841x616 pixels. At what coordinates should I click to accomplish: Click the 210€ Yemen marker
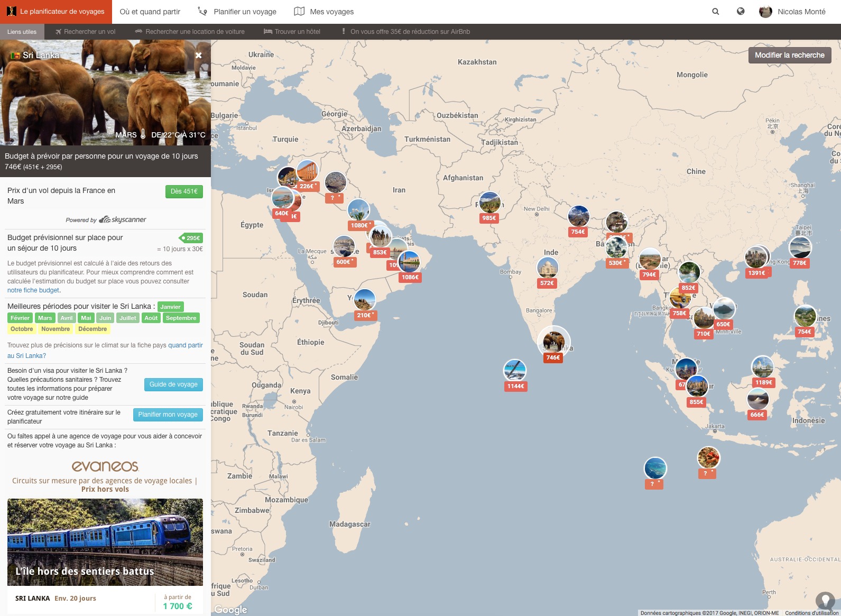tap(365, 304)
